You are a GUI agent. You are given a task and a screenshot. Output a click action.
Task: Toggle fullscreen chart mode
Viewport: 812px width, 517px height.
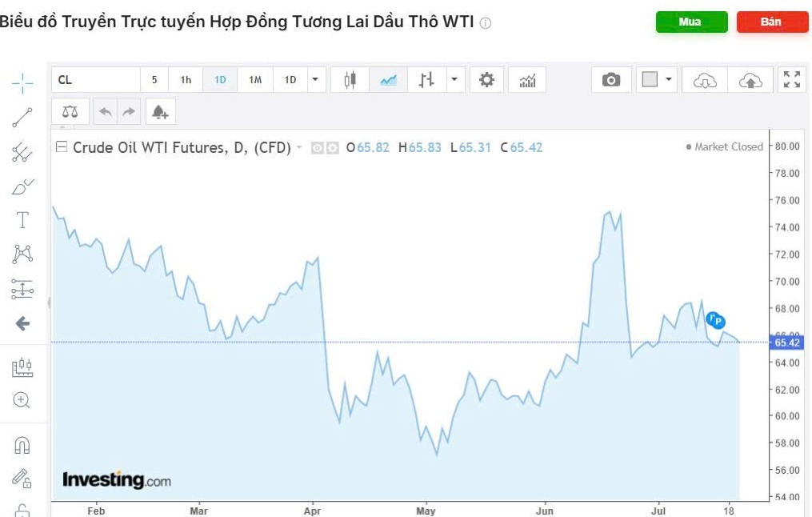click(792, 80)
